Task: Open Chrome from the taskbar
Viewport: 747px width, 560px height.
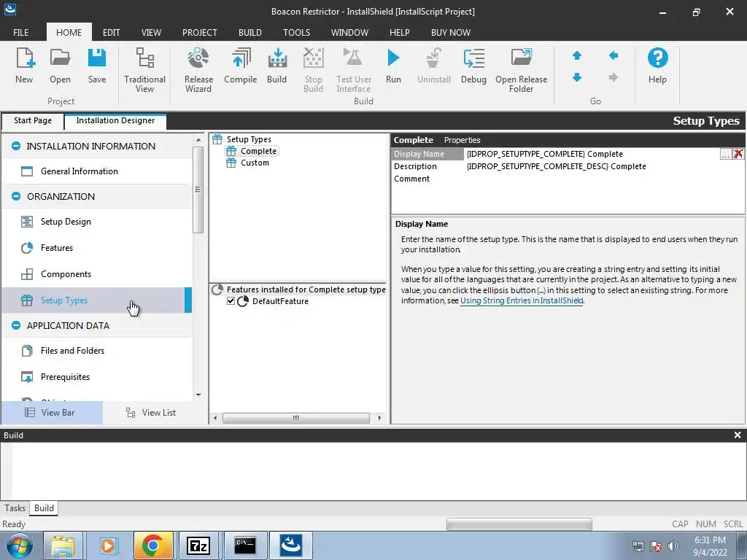Action: point(153,545)
